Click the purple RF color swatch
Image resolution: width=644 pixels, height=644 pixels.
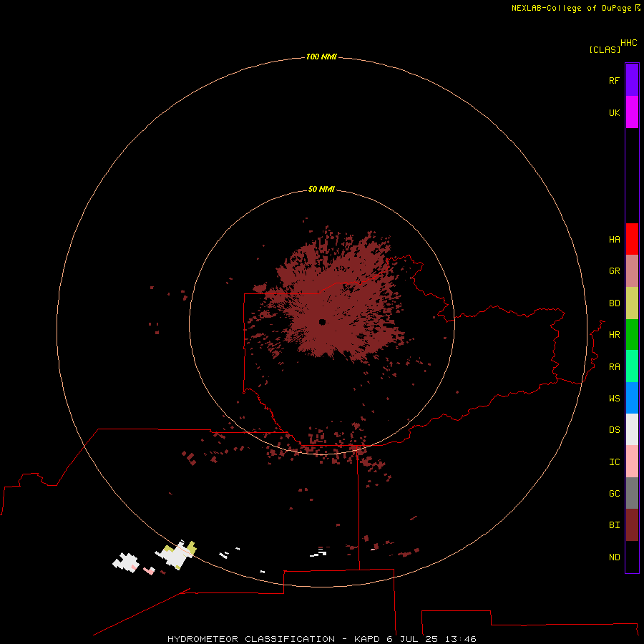(x=632, y=80)
